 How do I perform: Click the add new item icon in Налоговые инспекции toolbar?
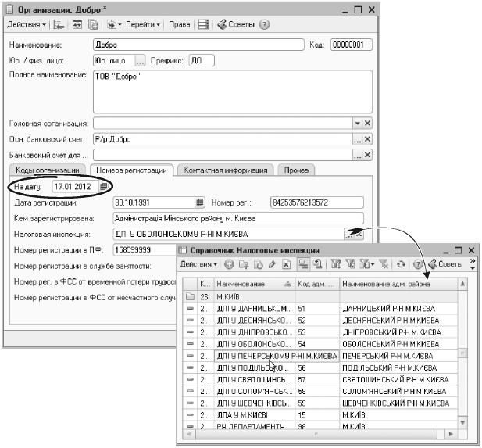tap(229, 264)
